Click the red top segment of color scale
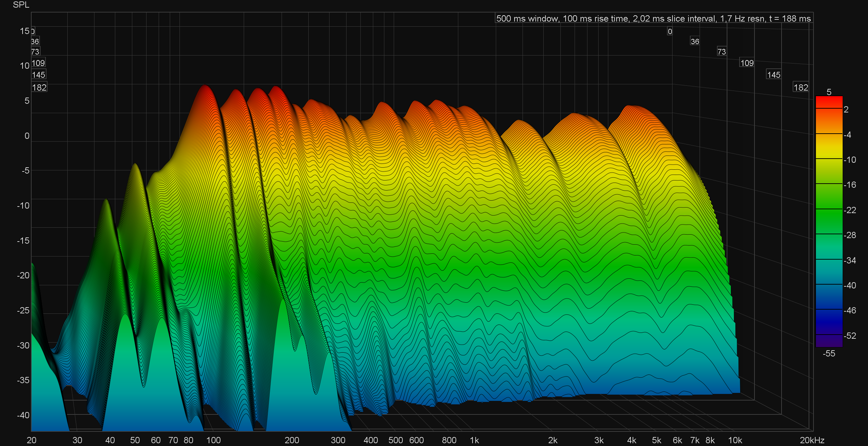Screen dimensions: 868x446 tap(829, 102)
